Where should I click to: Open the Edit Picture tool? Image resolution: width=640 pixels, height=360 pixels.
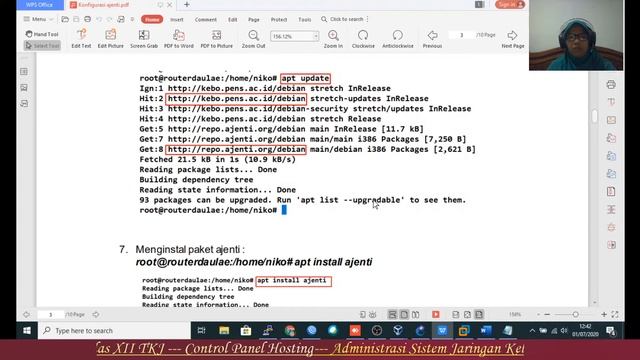click(x=111, y=39)
